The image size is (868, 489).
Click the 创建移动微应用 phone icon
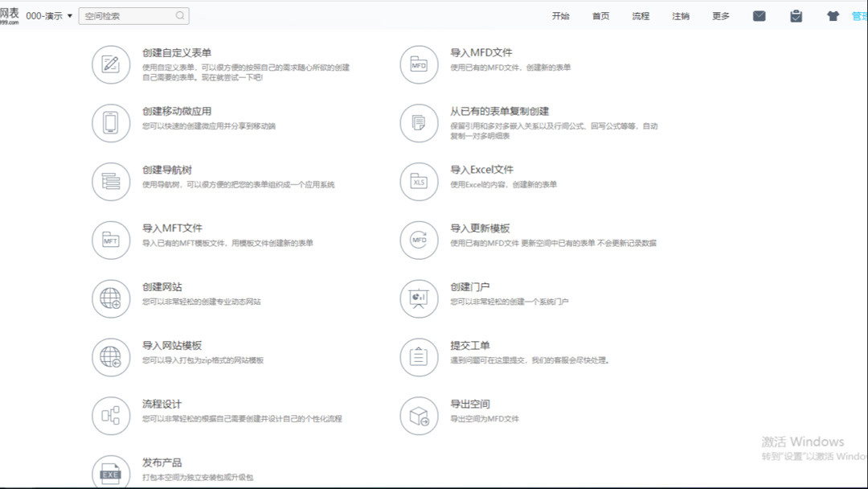111,123
